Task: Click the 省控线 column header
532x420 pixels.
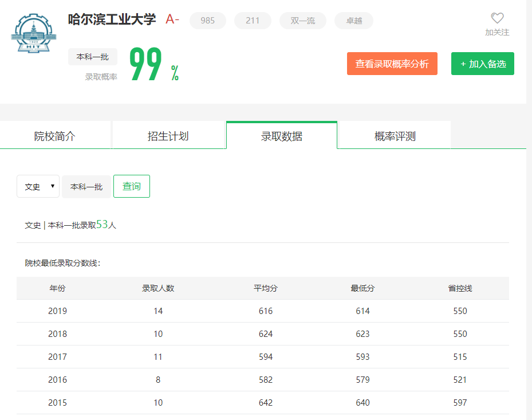Action: click(x=460, y=288)
